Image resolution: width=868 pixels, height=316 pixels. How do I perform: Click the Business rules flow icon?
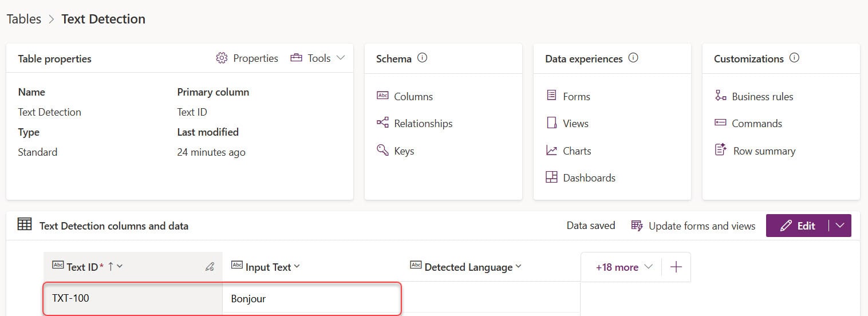(721, 95)
